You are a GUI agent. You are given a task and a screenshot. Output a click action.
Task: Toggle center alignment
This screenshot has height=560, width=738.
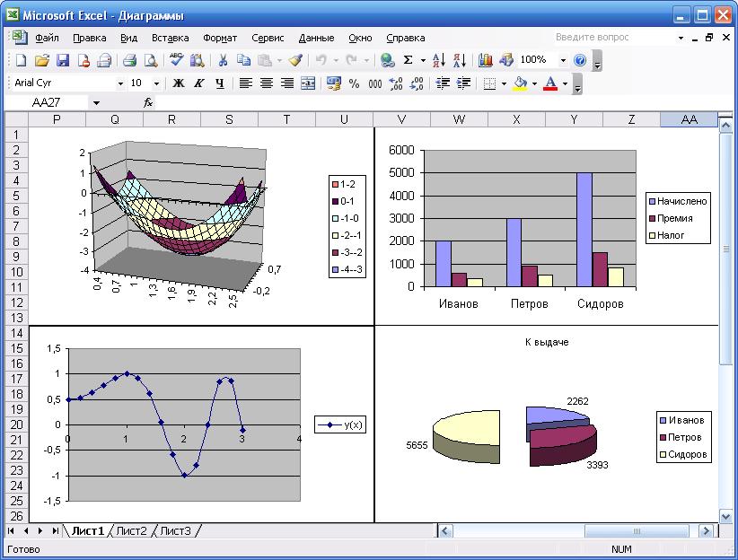tap(267, 83)
